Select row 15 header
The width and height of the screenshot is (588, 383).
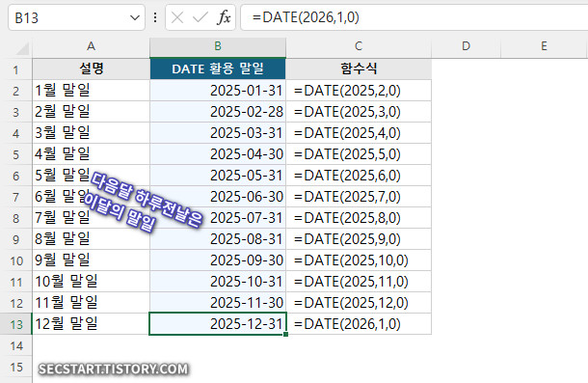tap(15, 367)
